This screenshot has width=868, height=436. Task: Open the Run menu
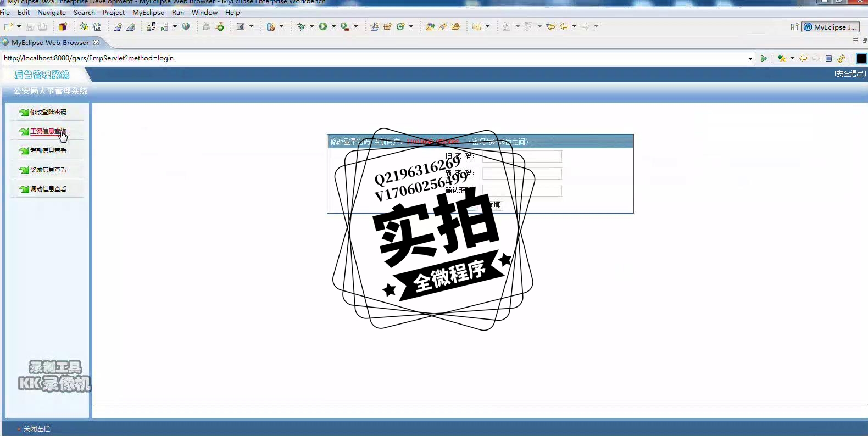[x=178, y=12]
